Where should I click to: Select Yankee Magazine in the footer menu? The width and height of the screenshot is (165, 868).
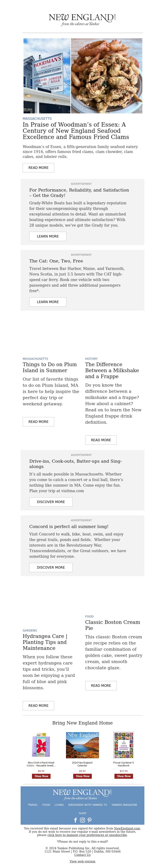124,805
